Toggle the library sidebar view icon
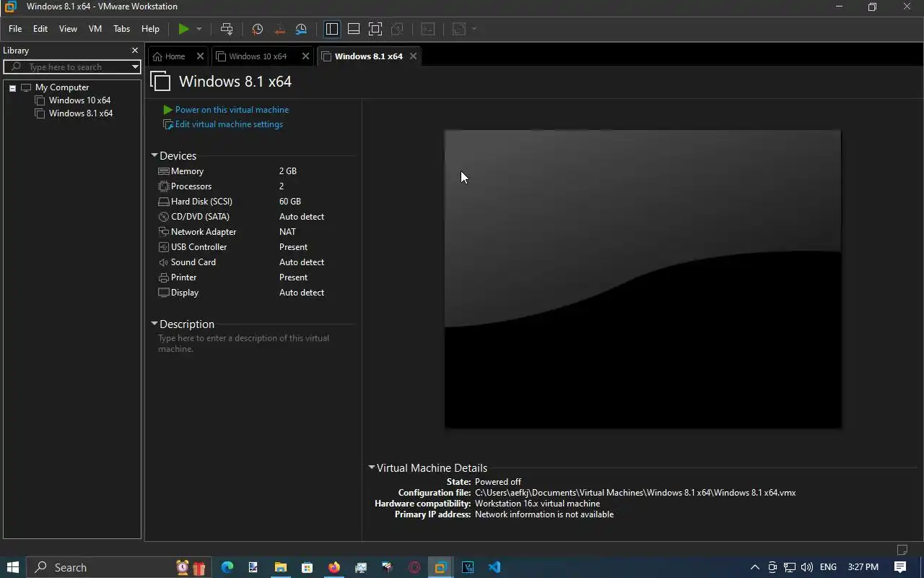 (332, 29)
